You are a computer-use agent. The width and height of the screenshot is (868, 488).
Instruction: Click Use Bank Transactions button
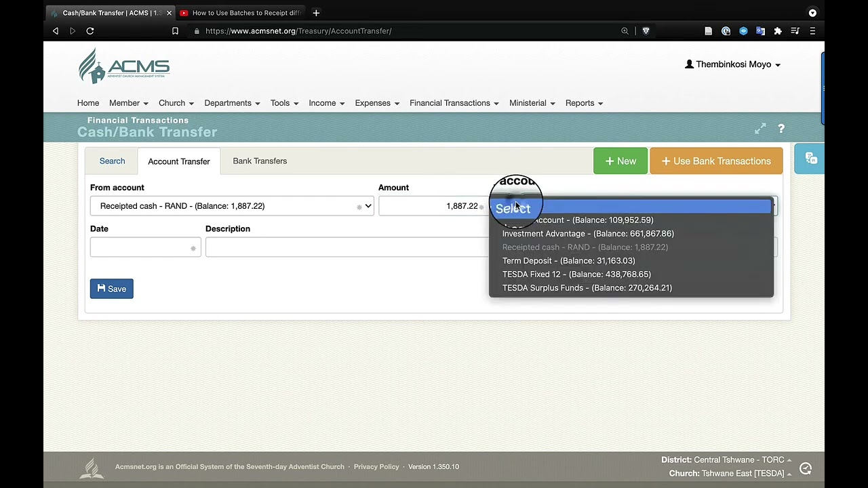pos(716,161)
